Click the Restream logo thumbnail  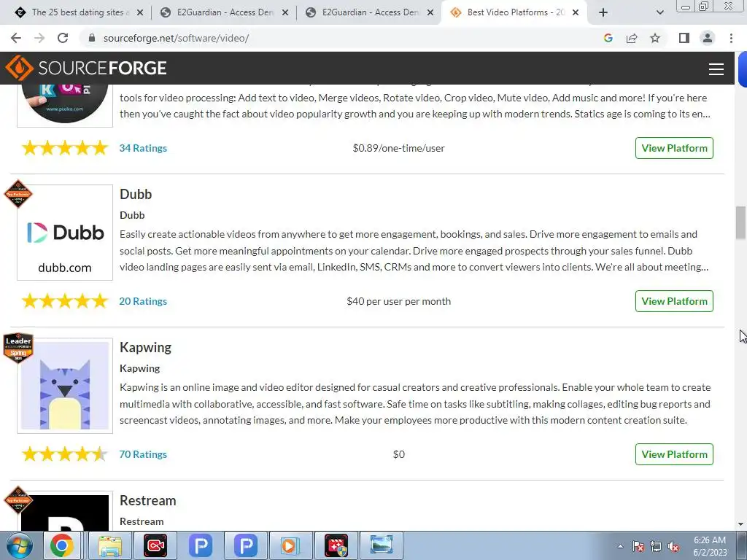coord(65,511)
